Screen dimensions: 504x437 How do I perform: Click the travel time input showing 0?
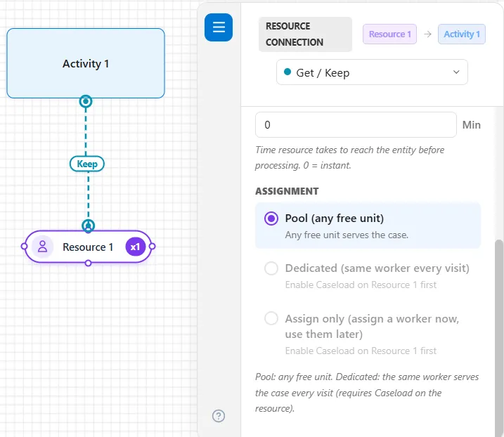coord(356,124)
